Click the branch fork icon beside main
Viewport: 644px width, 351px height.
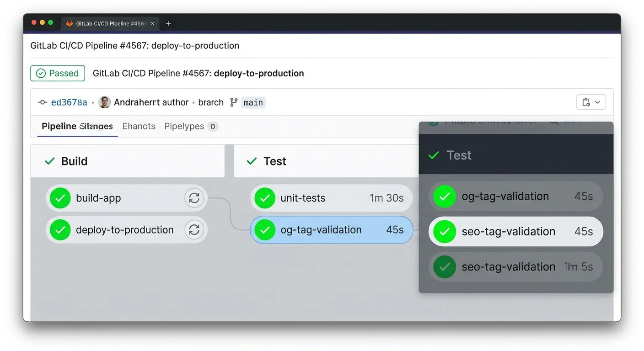pos(234,102)
